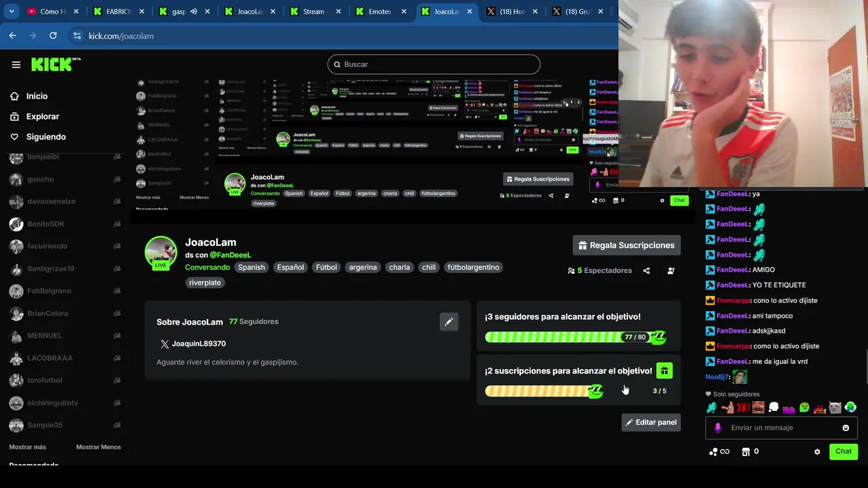Click the user icon next to share
The height and width of the screenshot is (488, 868).
coord(671,270)
